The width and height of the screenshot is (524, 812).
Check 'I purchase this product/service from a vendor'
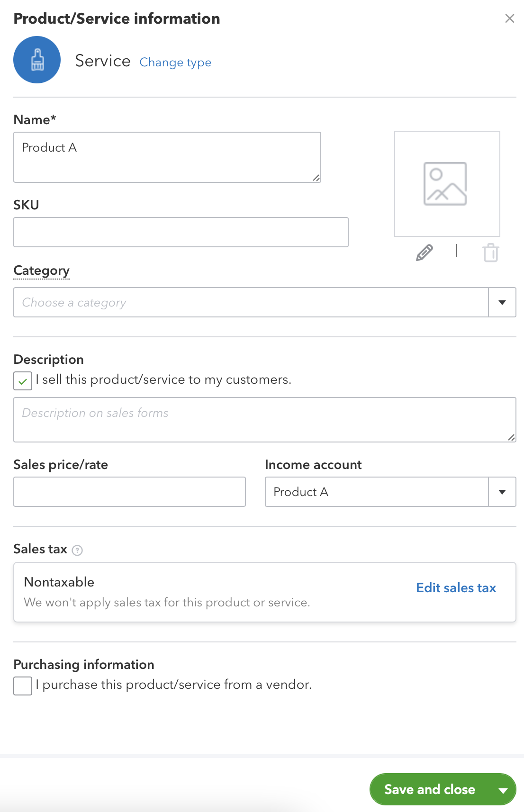[x=23, y=686]
